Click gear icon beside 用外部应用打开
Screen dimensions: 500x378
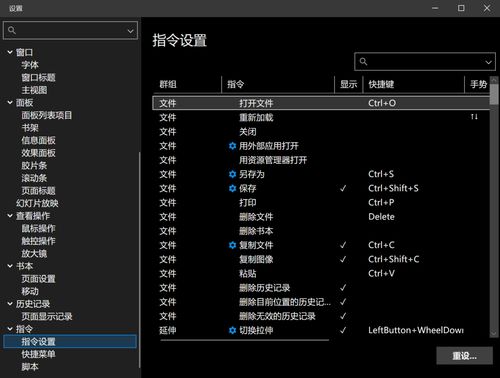(x=232, y=146)
